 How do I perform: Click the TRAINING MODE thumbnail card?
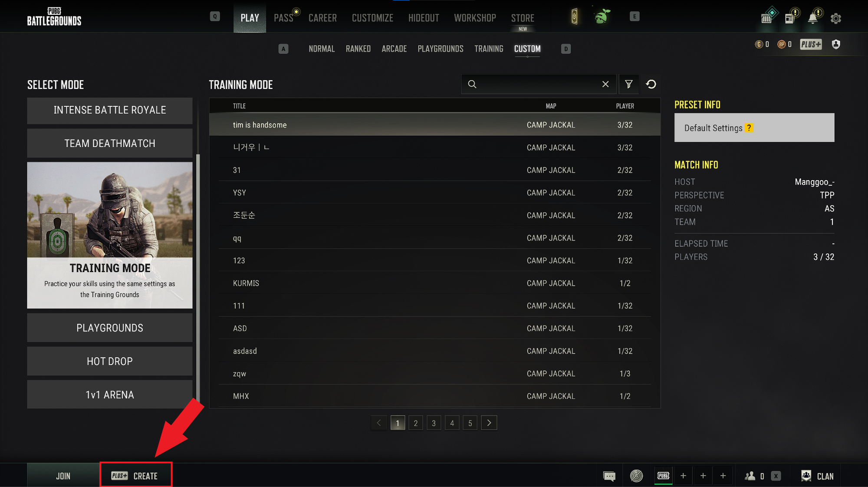110,235
